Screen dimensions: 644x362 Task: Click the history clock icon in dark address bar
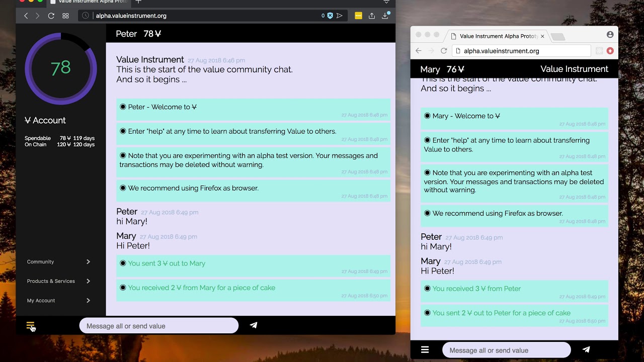pos(86,16)
